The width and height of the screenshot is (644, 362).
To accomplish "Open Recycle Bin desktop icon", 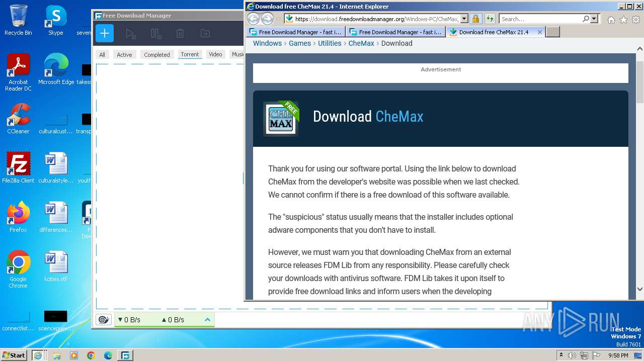I will pyautogui.click(x=18, y=20).
